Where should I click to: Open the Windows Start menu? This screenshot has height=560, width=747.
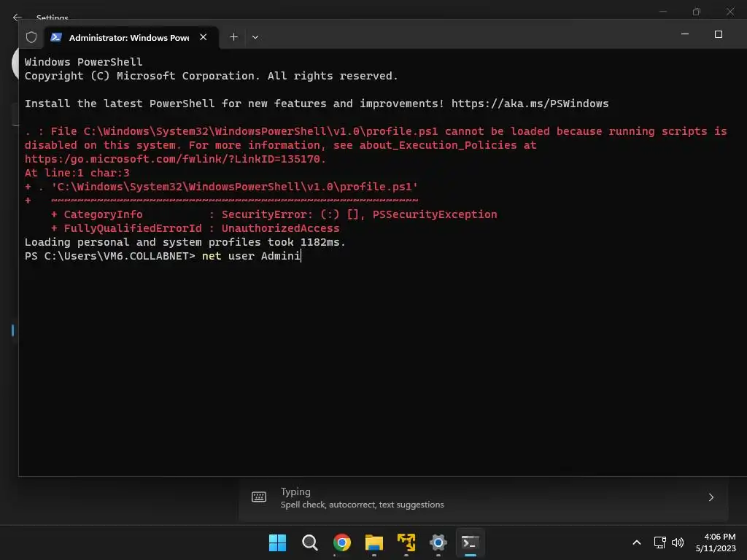click(277, 542)
